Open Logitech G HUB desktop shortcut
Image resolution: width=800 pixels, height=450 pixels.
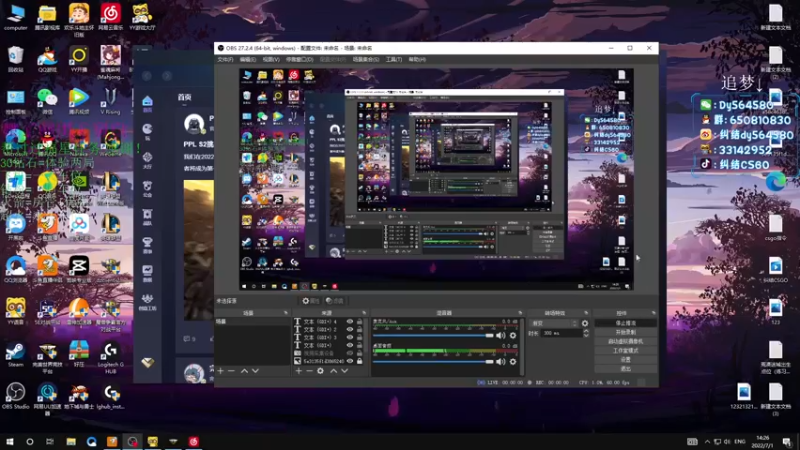coord(110,358)
